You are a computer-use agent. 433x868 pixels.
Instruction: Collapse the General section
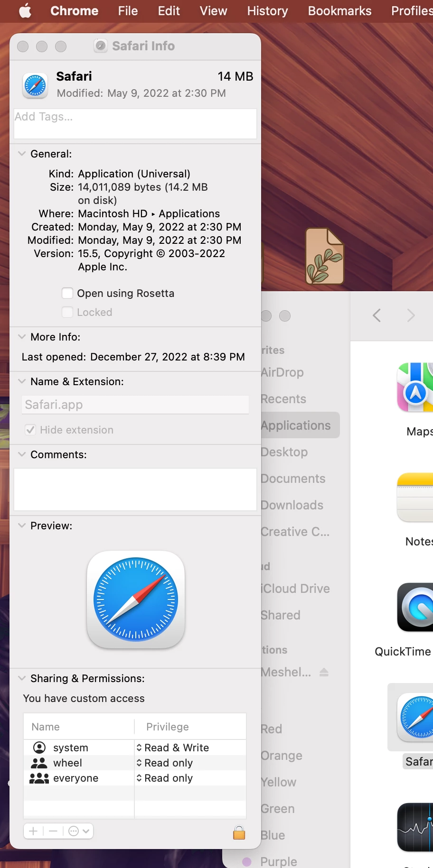coord(22,154)
